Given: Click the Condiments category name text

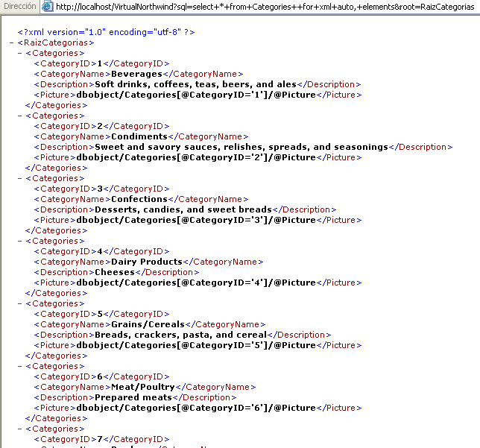Looking at the screenshot, I should pos(139,136).
